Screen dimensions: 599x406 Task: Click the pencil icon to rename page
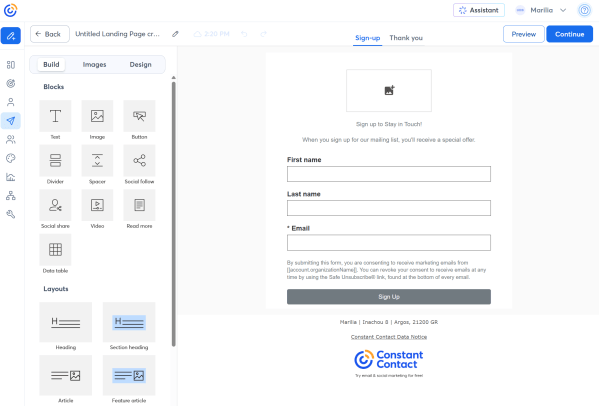[x=175, y=34]
